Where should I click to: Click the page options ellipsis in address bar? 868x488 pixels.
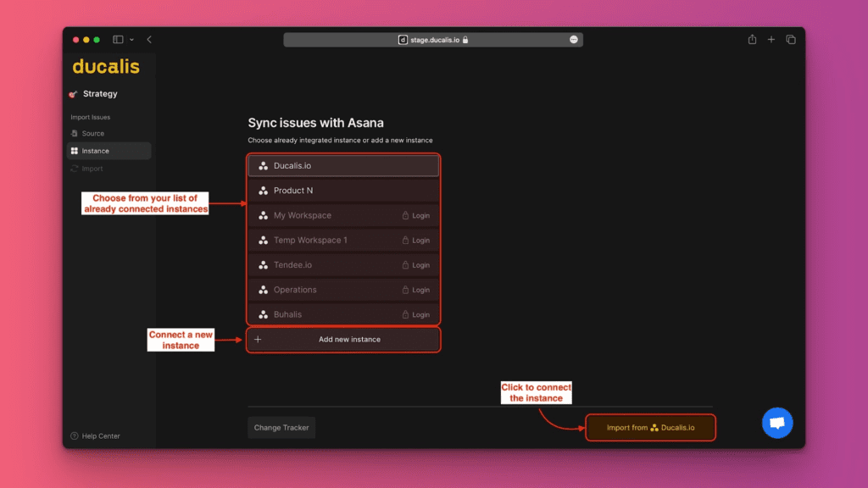click(574, 40)
